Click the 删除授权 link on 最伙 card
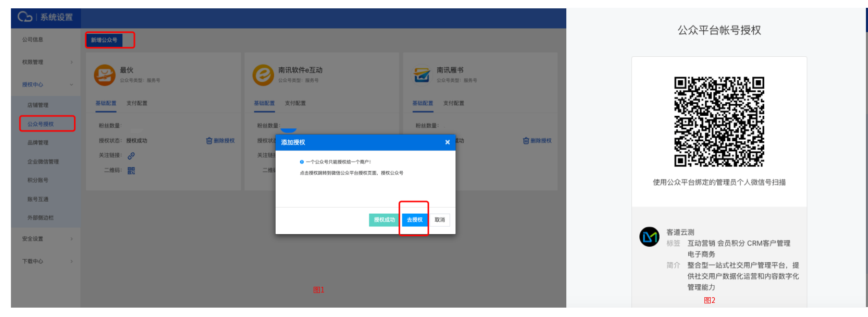This screenshot has width=868, height=317. pos(224,141)
